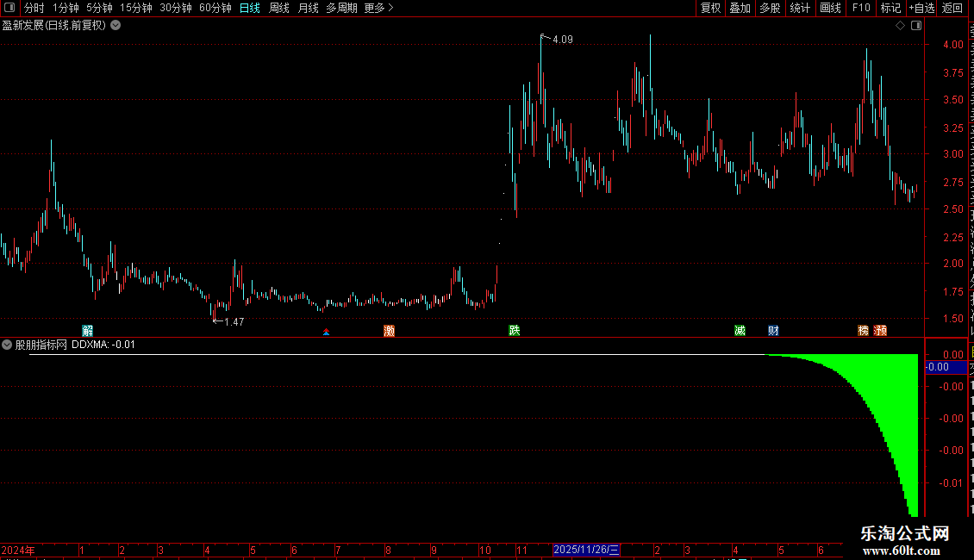Select the 15分钟 period tab
Image resolution: width=974 pixels, height=560 pixels.
tap(136, 8)
